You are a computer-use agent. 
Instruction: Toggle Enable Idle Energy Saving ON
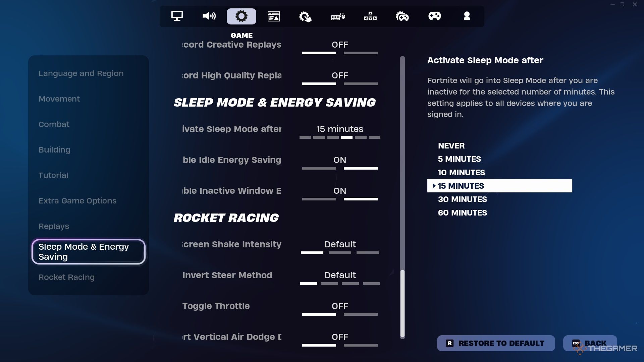click(x=340, y=160)
